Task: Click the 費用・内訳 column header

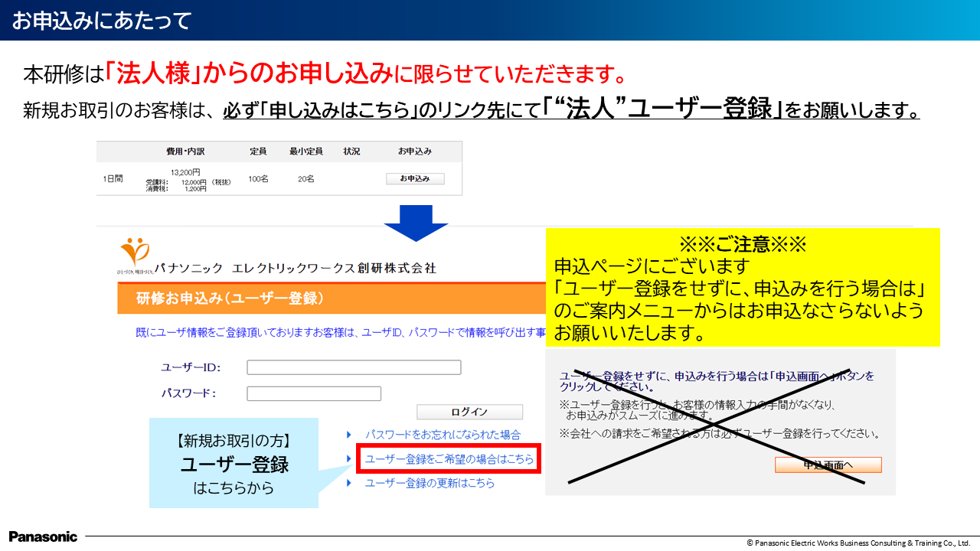Action: 185,152
